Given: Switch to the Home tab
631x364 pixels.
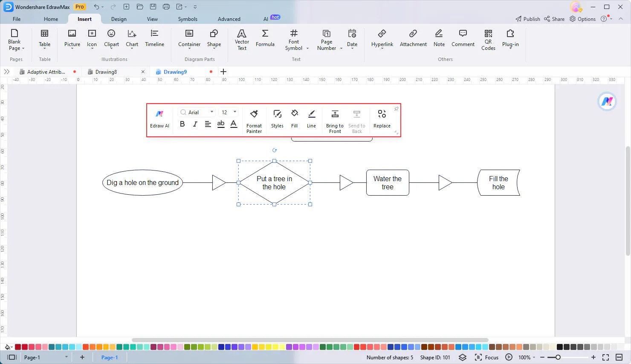Looking at the screenshot, I should pos(51,19).
